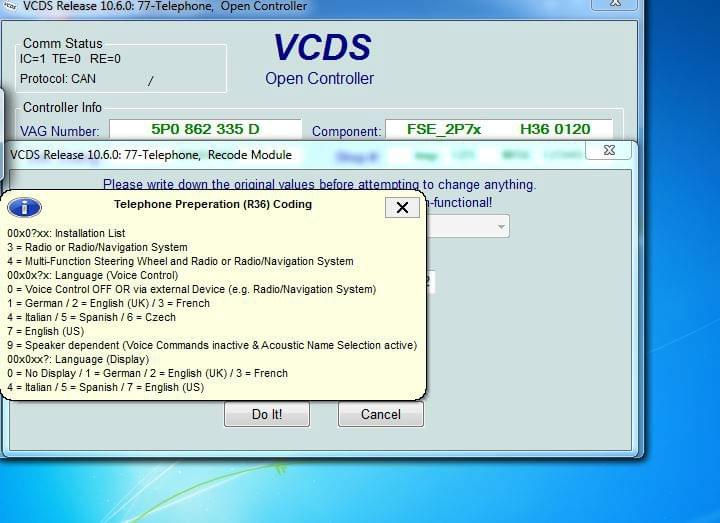Screen dimensions: 720x523
Task: Click 'Protocol: CAN' in Comm Status
Action: click(x=58, y=79)
